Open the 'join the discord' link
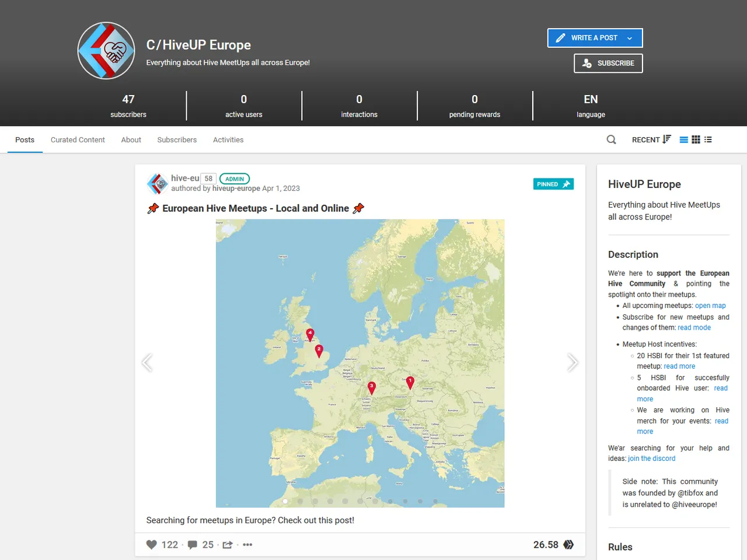This screenshot has width=747, height=560. (651, 459)
